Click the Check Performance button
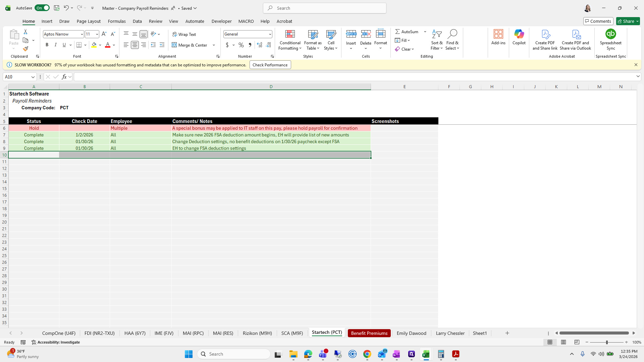 [270, 65]
